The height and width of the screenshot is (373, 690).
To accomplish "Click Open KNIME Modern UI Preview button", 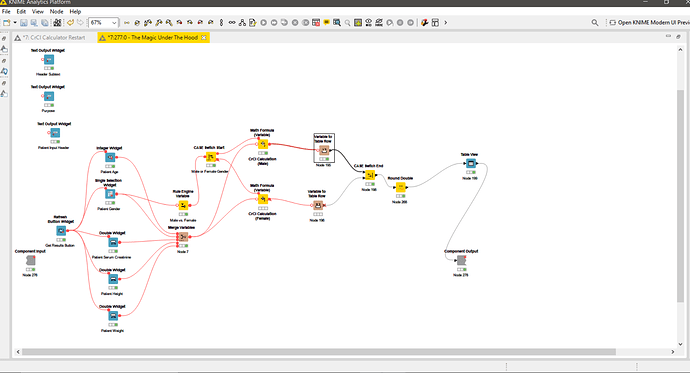I will point(650,22).
